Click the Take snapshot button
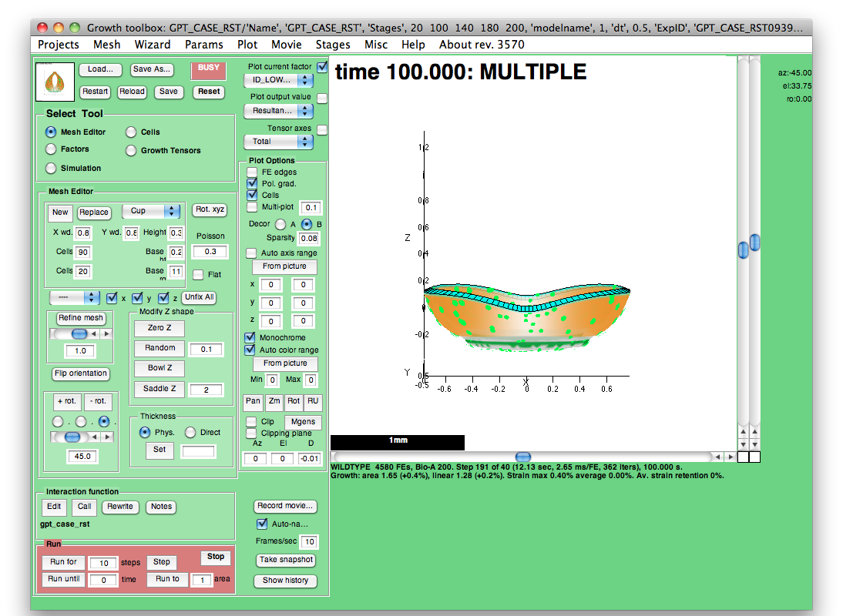Image resolution: width=843 pixels, height=616 pixels. tap(286, 560)
